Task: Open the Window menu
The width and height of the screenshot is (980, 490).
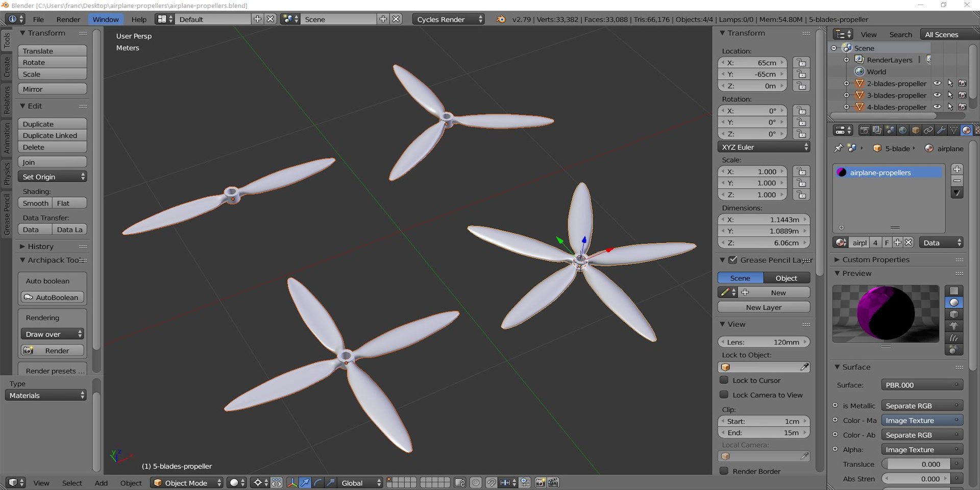Action: [x=106, y=19]
